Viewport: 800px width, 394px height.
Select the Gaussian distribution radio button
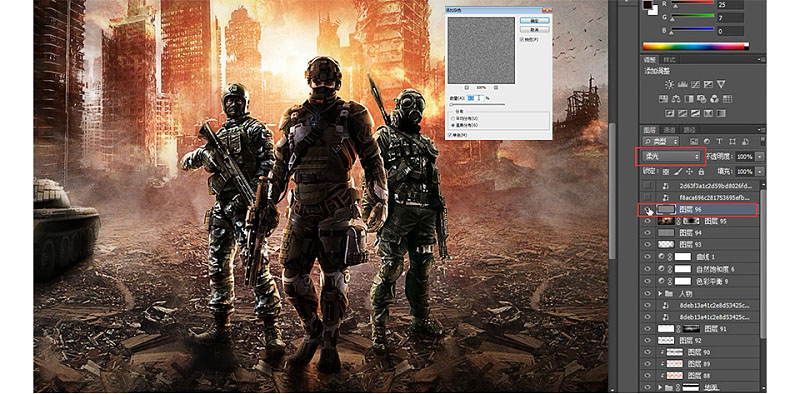tap(453, 125)
